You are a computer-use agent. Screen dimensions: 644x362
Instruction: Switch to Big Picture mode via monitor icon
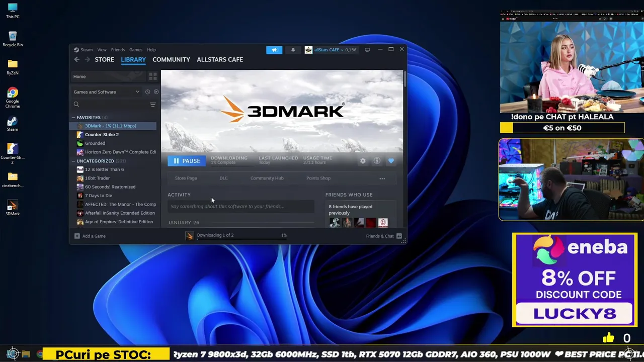(367, 50)
